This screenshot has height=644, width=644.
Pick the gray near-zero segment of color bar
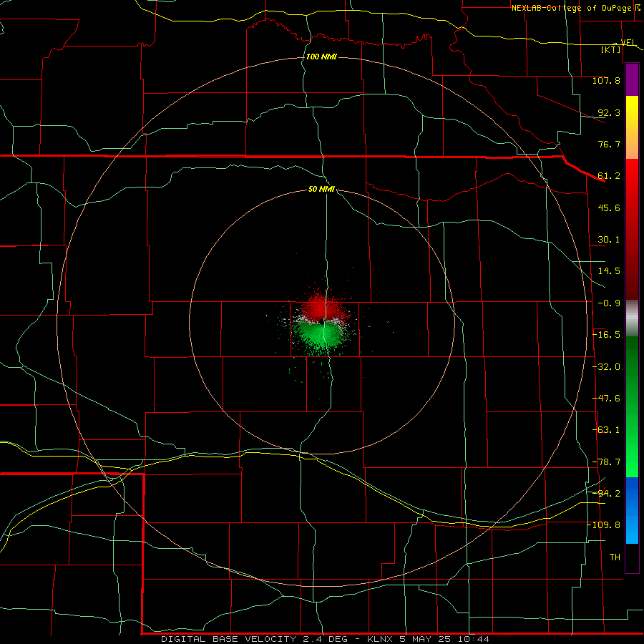[x=632, y=318]
